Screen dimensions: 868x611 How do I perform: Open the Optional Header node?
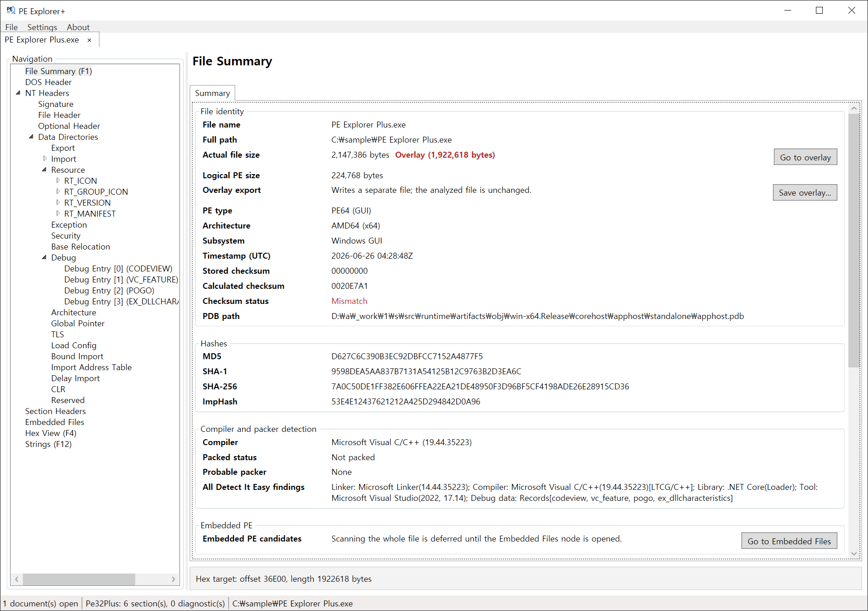click(x=69, y=126)
